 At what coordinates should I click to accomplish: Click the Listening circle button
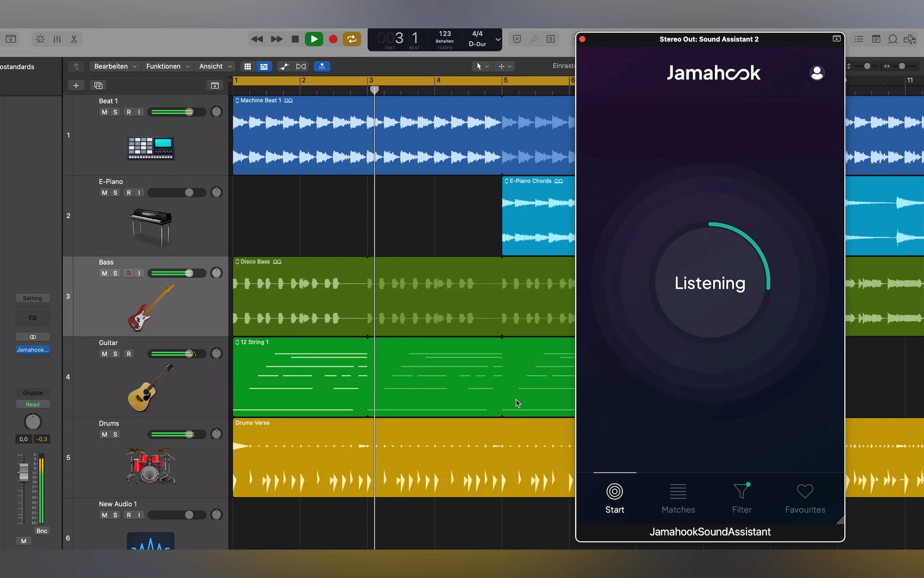tap(710, 283)
